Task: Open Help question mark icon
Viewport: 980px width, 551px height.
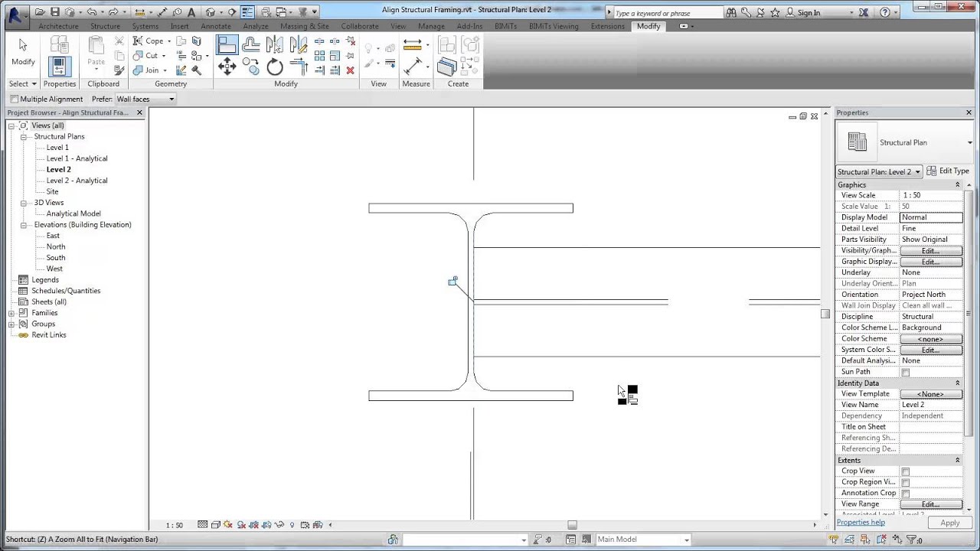Action: (x=886, y=12)
